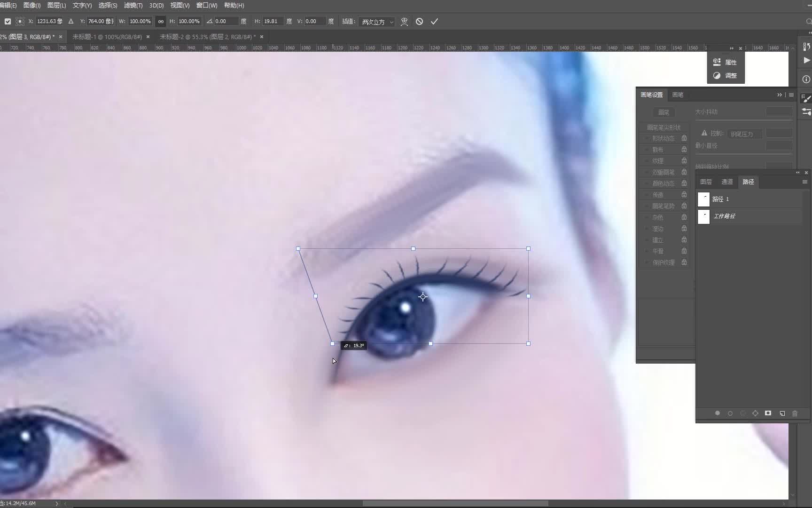Image resolution: width=812 pixels, height=508 pixels.
Task: Load path as a selection icon
Action: click(742, 413)
